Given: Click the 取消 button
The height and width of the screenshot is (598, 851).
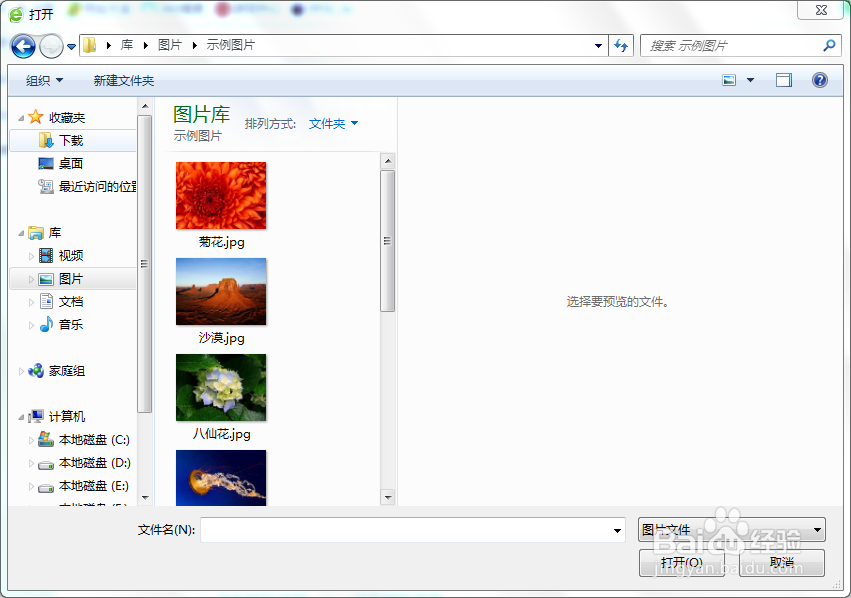Looking at the screenshot, I should click(782, 563).
